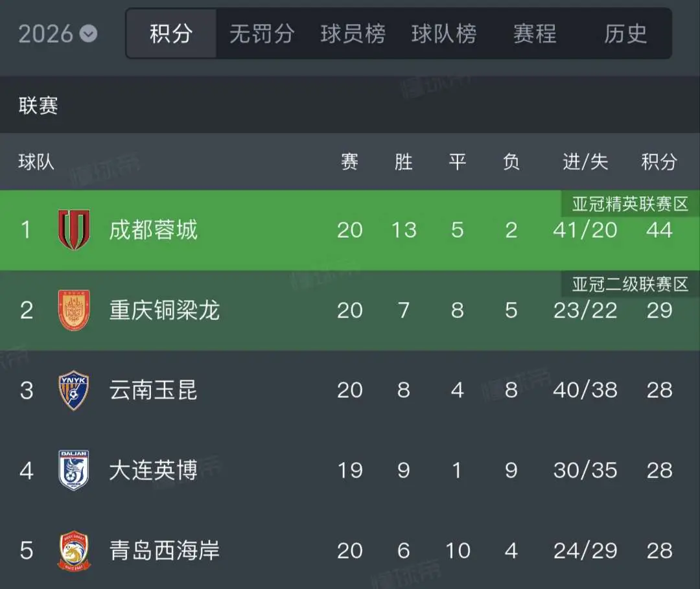Open the 赛程 tab
Viewport: 700px width, 589px height.
click(x=535, y=34)
